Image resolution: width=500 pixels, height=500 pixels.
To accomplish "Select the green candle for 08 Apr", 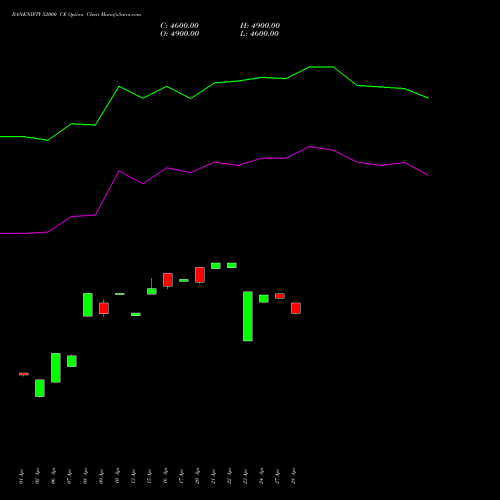I will [88, 305].
